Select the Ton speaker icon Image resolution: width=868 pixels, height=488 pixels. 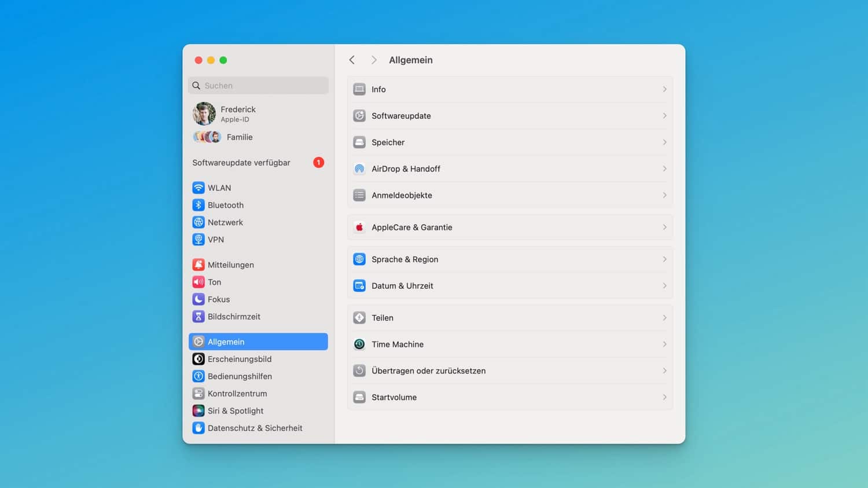pyautogui.click(x=198, y=282)
